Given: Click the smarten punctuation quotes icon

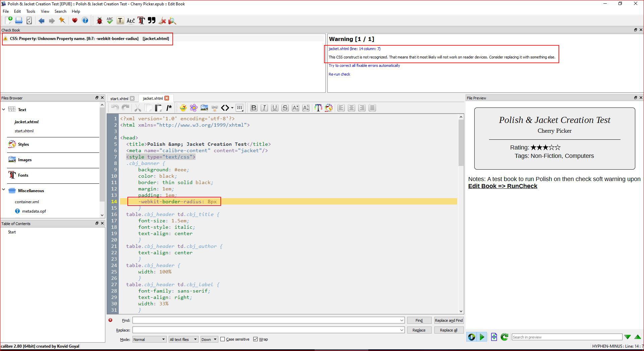Looking at the screenshot, I should click(x=152, y=21).
